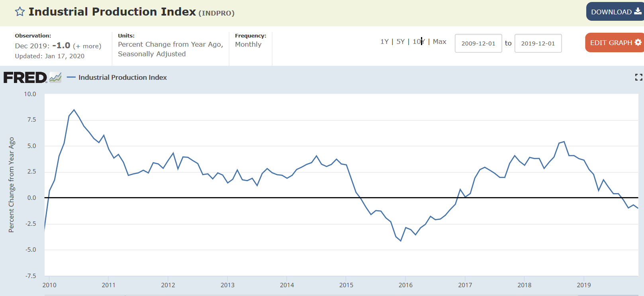644x296 pixels.
Task: Toggle fullscreen chart view icon
Action: click(638, 77)
